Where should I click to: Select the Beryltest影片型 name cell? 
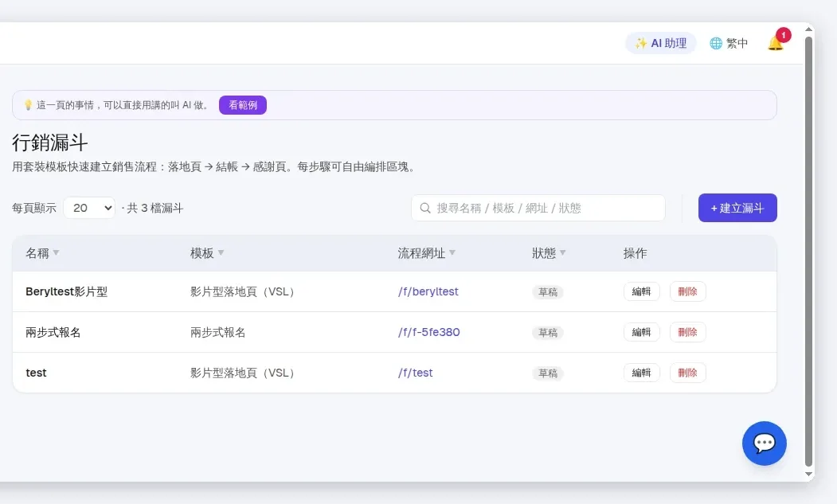tap(67, 291)
